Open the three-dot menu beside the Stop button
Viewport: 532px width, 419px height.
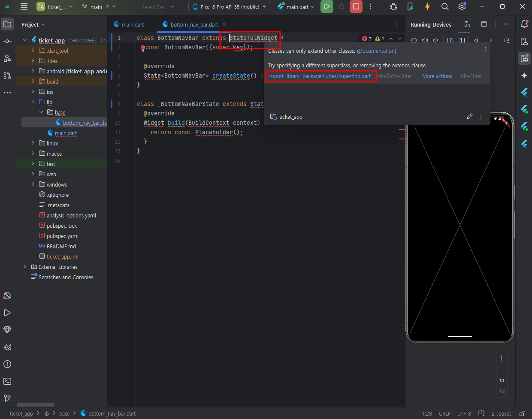[x=371, y=6]
